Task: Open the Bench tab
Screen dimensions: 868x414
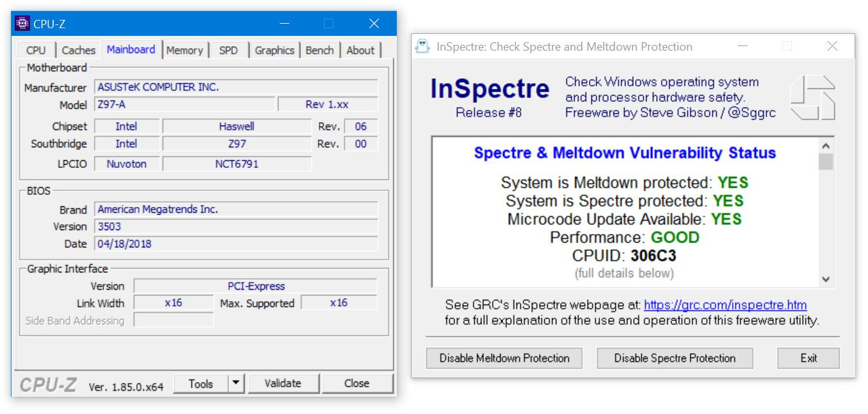Action: (319, 50)
